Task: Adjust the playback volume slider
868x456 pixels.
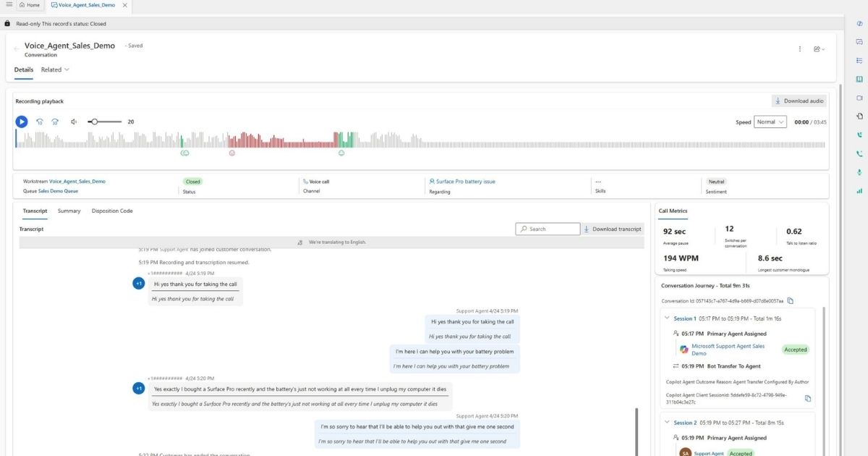Action: click(105, 122)
